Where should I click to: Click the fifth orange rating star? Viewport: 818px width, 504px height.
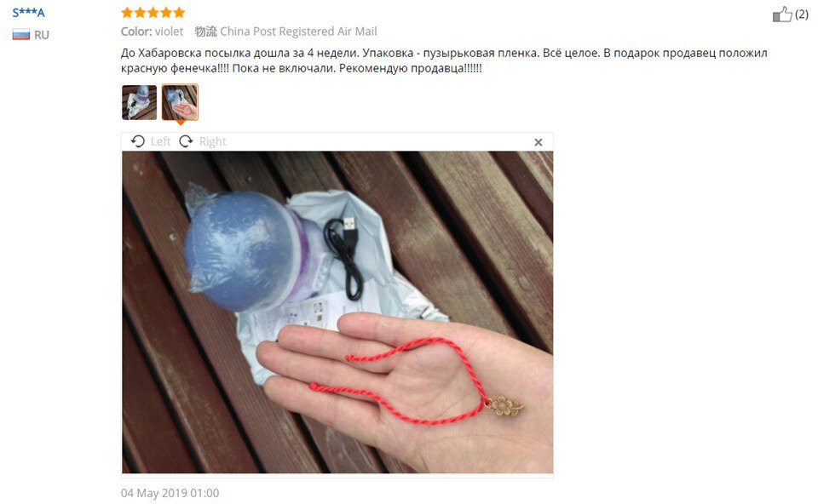pos(179,12)
